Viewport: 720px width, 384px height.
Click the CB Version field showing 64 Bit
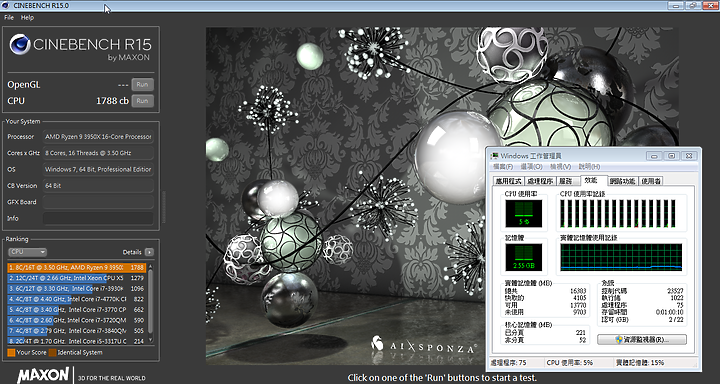(x=98, y=186)
